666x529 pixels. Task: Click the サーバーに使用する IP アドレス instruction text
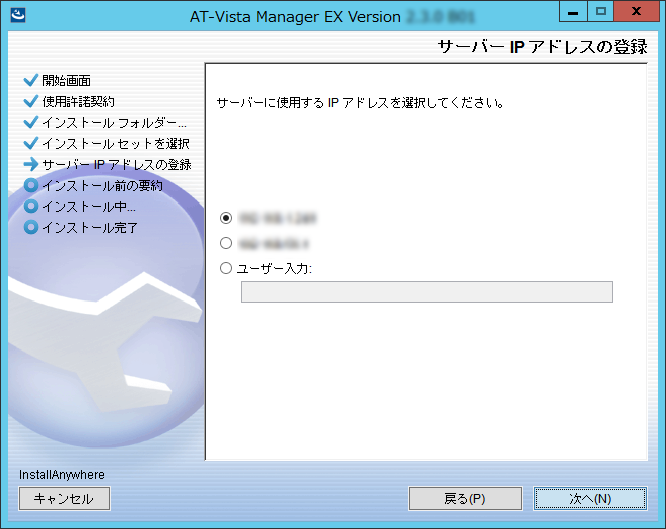pos(361,103)
